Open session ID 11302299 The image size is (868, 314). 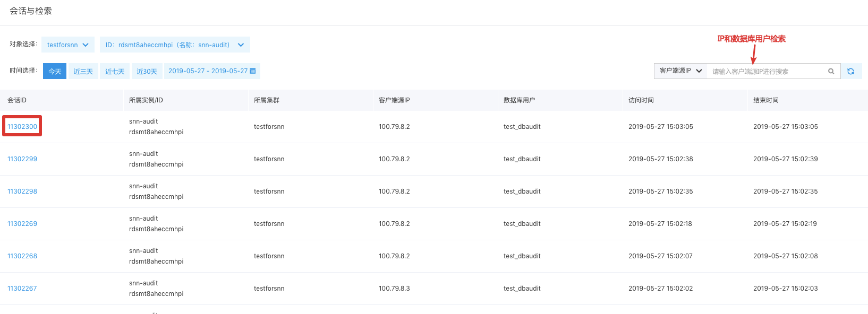point(22,159)
